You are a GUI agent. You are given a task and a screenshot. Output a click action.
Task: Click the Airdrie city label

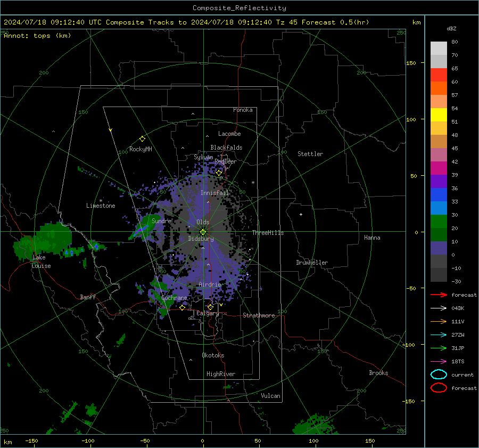(x=210, y=284)
